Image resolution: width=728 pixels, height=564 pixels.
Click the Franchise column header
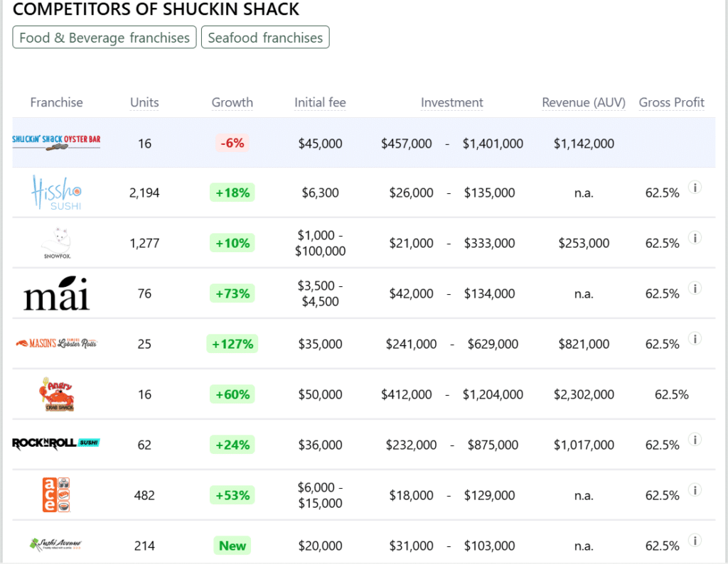tap(57, 102)
